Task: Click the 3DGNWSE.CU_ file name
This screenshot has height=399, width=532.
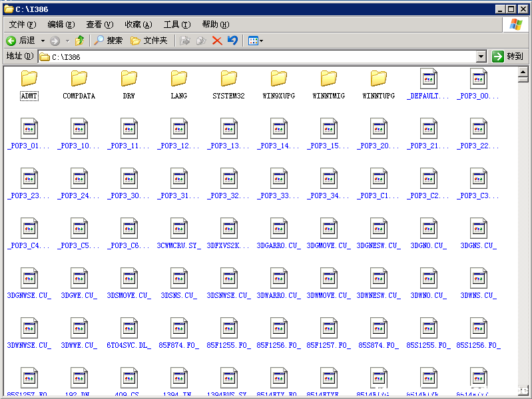Action: [29, 295]
